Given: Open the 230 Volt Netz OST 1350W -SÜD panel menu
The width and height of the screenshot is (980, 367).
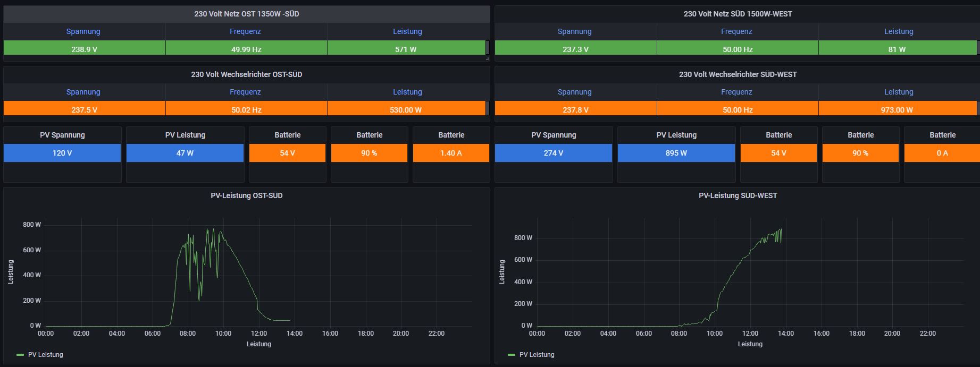Looking at the screenshot, I should coord(246,14).
